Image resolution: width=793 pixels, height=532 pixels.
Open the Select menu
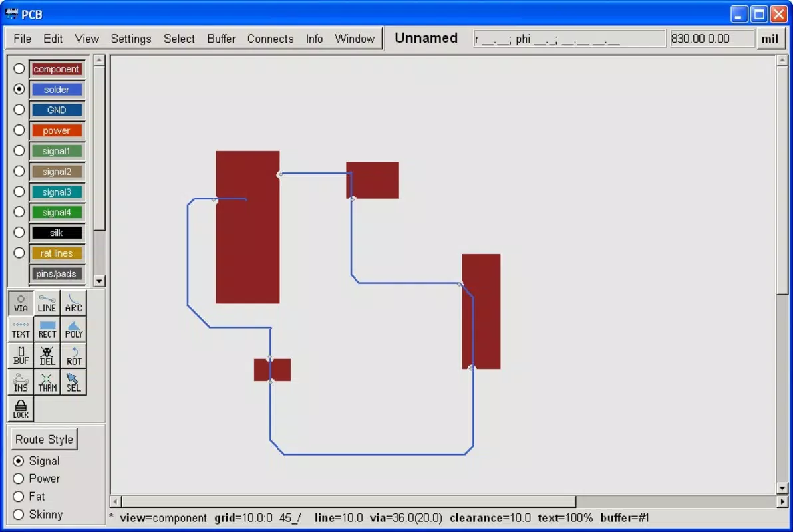coord(179,39)
